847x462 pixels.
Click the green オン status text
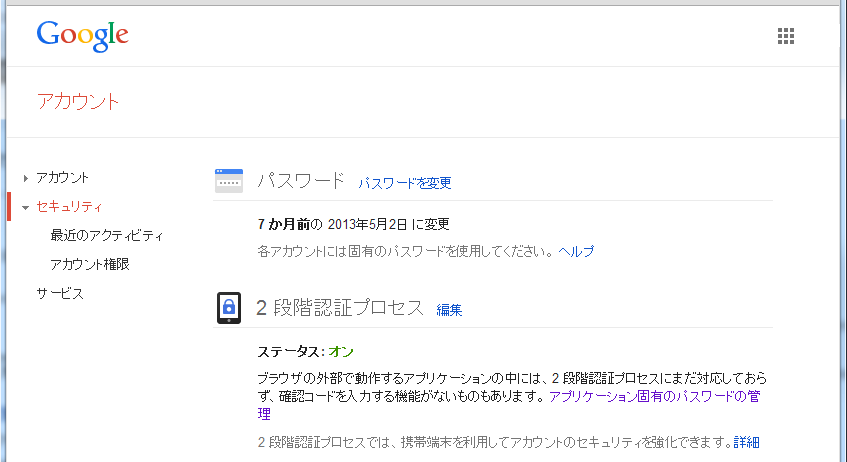pos(341,351)
